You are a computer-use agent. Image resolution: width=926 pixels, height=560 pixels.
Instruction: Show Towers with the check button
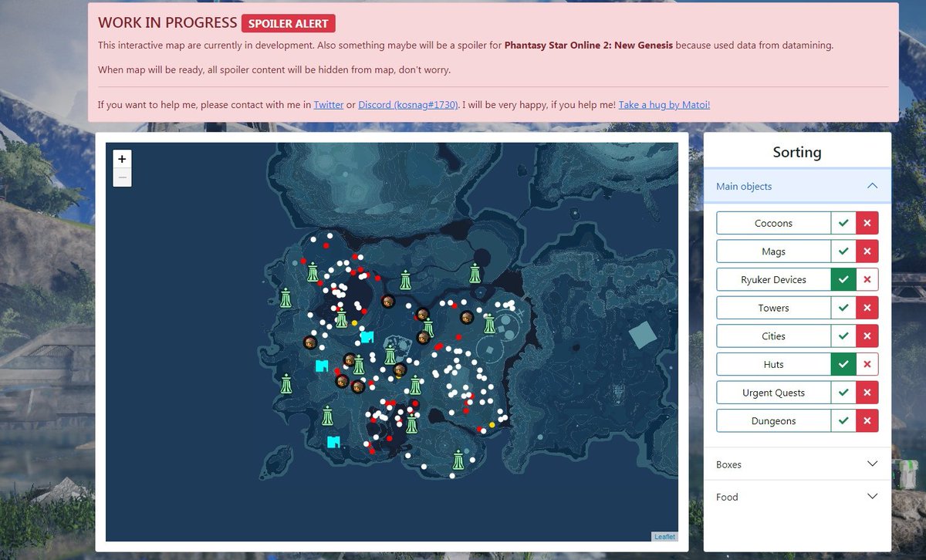coord(843,308)
